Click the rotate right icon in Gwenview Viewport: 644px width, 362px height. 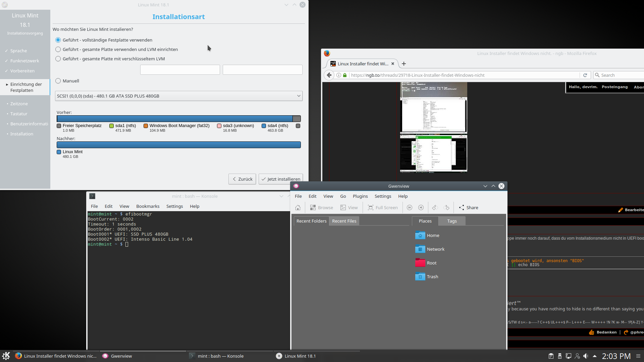click(x=446, y=207)
